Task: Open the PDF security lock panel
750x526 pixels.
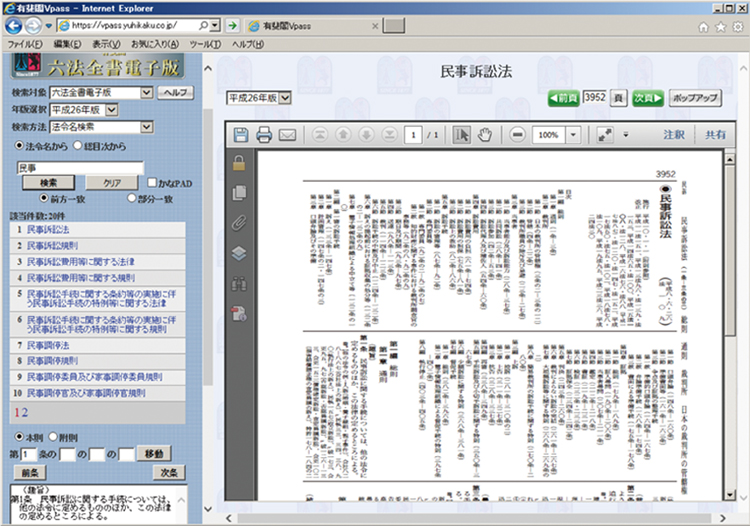Action: (x=239, y=163)
